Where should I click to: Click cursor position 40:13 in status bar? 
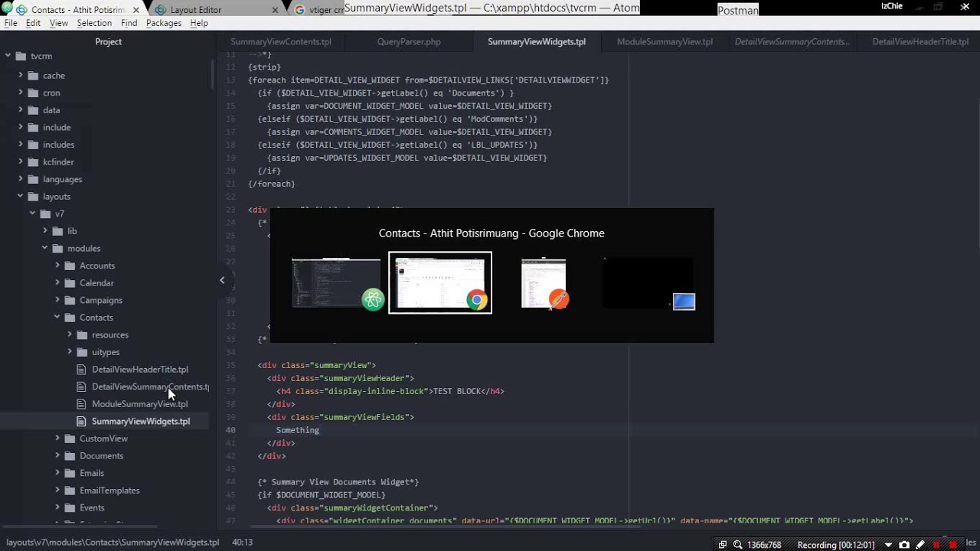tap(243, 542)
